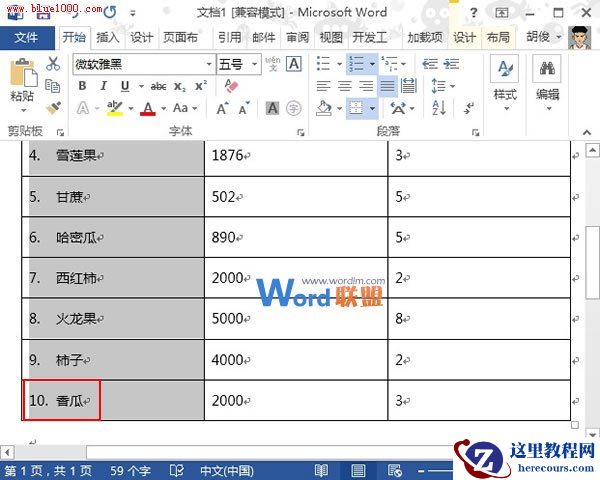Collapse the ribbon with the arrow
This screenshot has width=600, height=480.
(587, 132)
